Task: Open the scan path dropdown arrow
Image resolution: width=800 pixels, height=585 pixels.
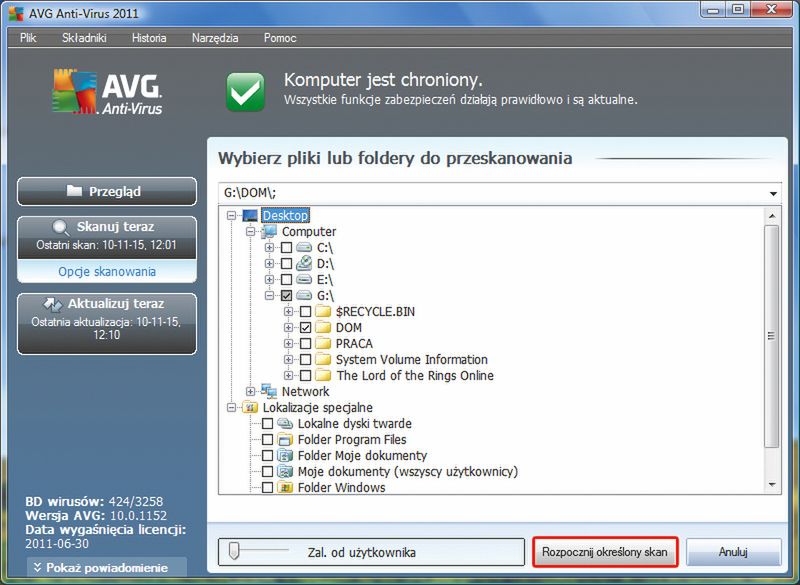Action: pyautogui.click(x=773, y=194)
